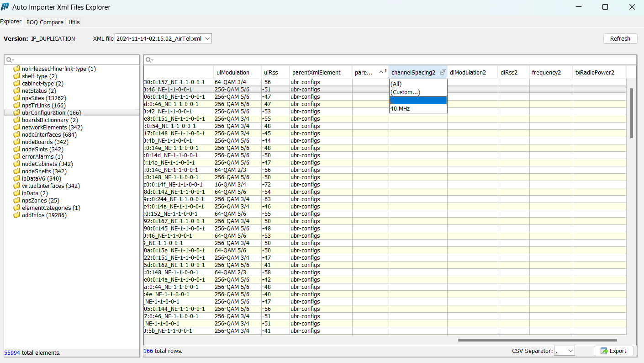
Task: Click the Refresh button
Action: coord(620,38)
